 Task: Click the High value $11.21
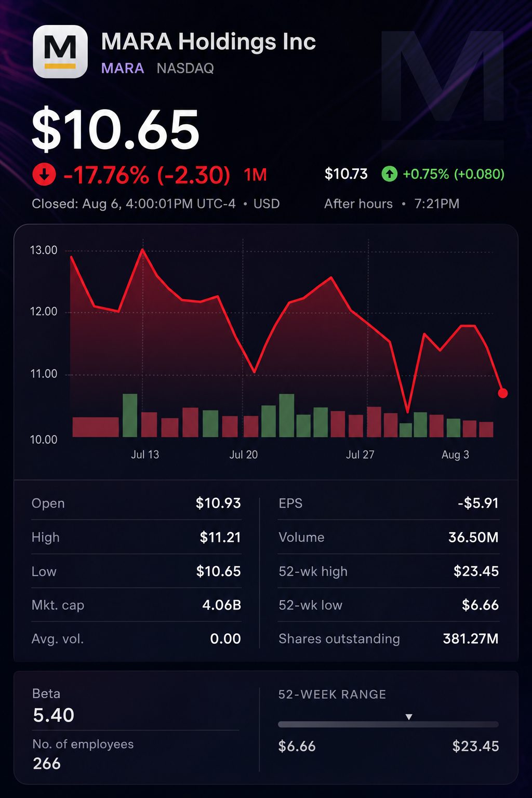tap(220, 537)
